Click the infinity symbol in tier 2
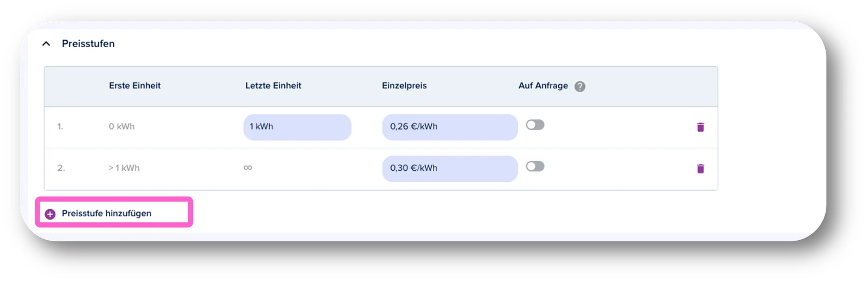 (248, 168)
